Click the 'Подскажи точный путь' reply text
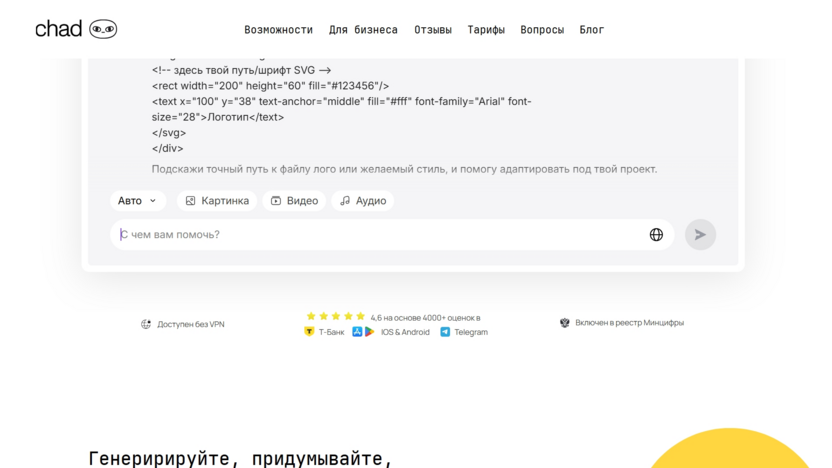The height and width of the screenshot is (468, 832). (x=404, y=169)
